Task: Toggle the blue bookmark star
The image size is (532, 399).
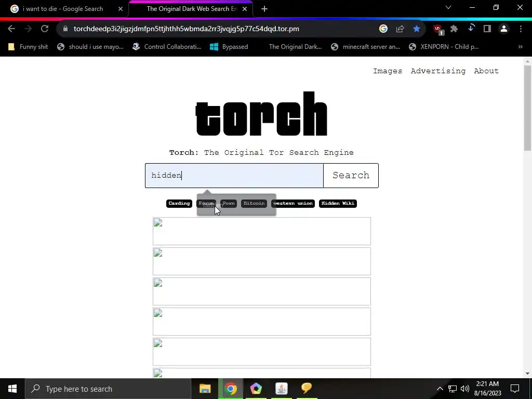Action: point(417,29)
